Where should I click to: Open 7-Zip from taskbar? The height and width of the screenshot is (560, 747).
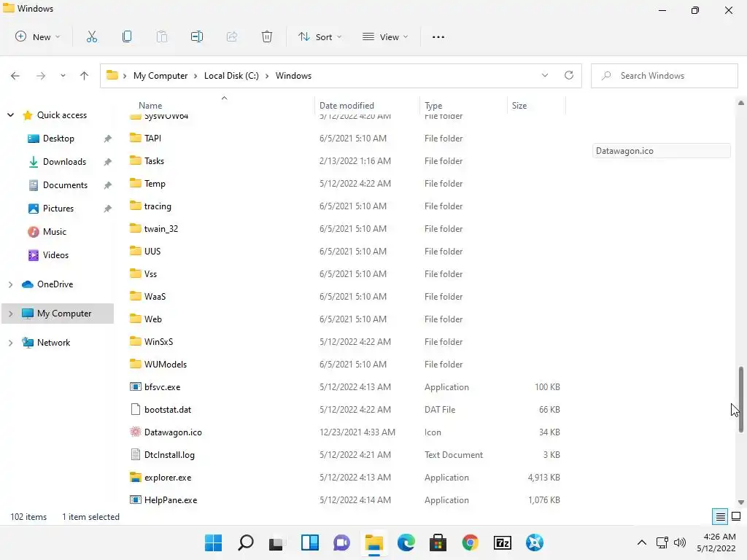click(502, 542)
